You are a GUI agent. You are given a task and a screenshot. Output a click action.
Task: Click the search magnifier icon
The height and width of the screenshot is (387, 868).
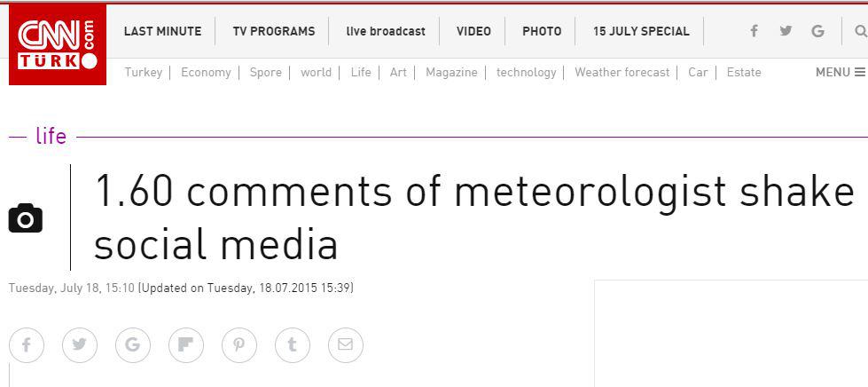pos(861,31)
